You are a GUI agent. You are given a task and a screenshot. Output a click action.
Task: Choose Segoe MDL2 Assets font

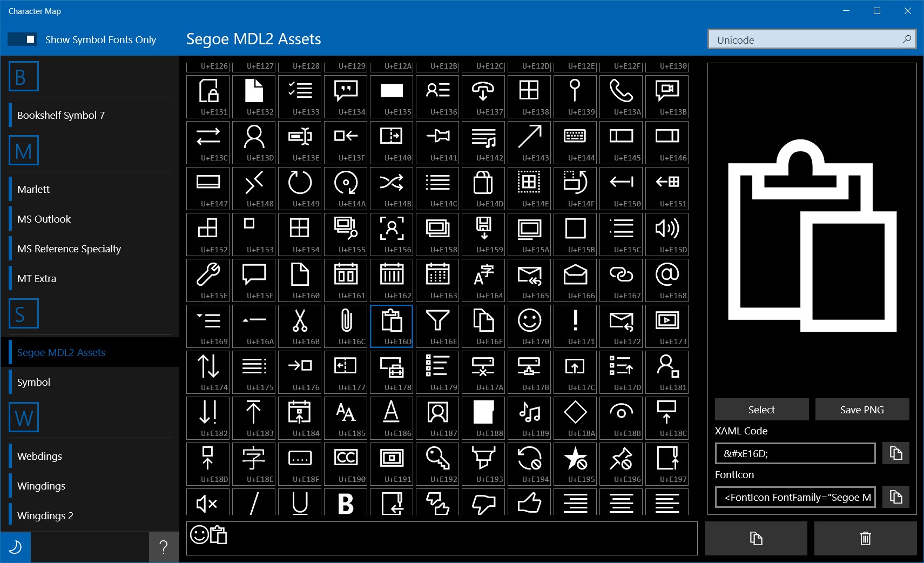(x=90, y=352)
